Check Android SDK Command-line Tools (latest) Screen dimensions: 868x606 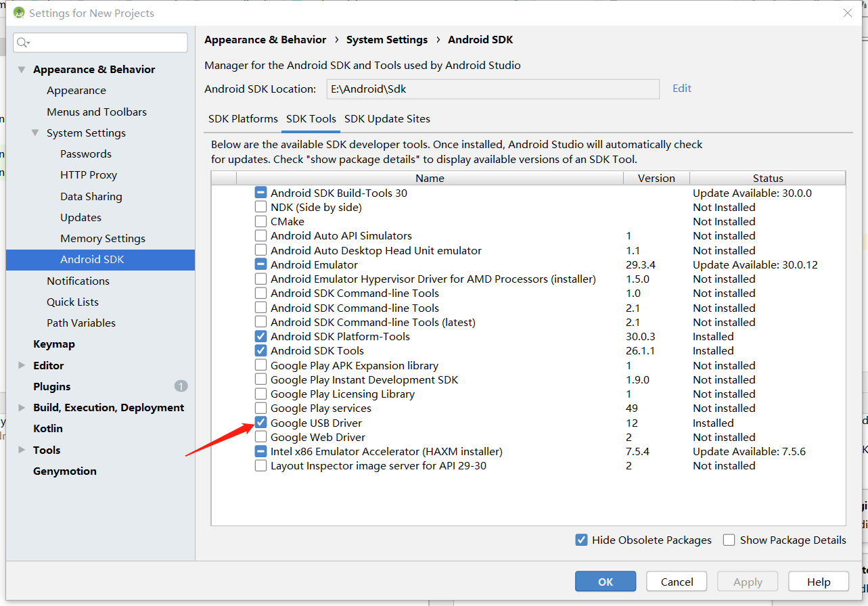click(260, 322)
